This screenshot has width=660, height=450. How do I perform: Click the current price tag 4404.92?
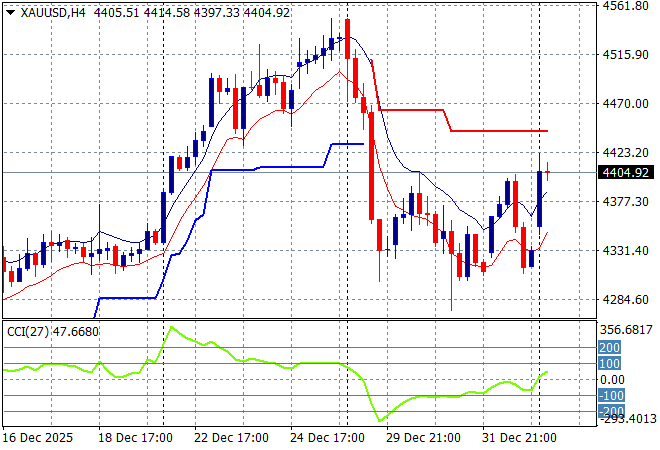[x=623, y=172]
